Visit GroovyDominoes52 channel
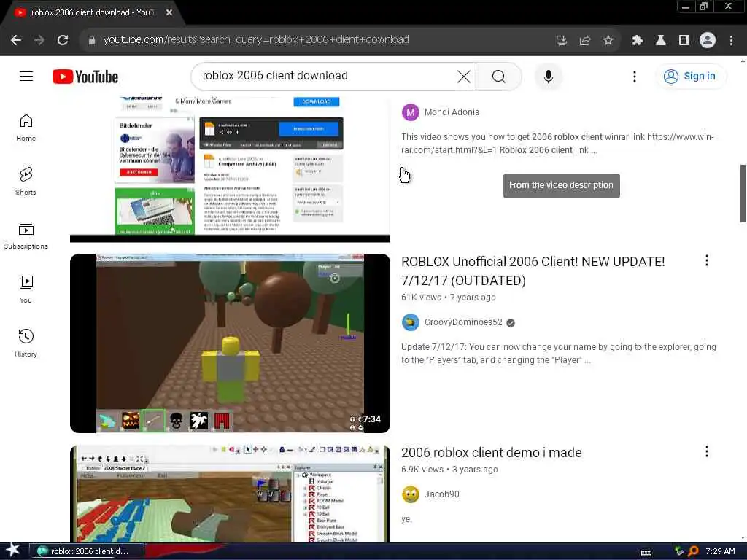Viewport: 747px width, 560px height. 463,322
